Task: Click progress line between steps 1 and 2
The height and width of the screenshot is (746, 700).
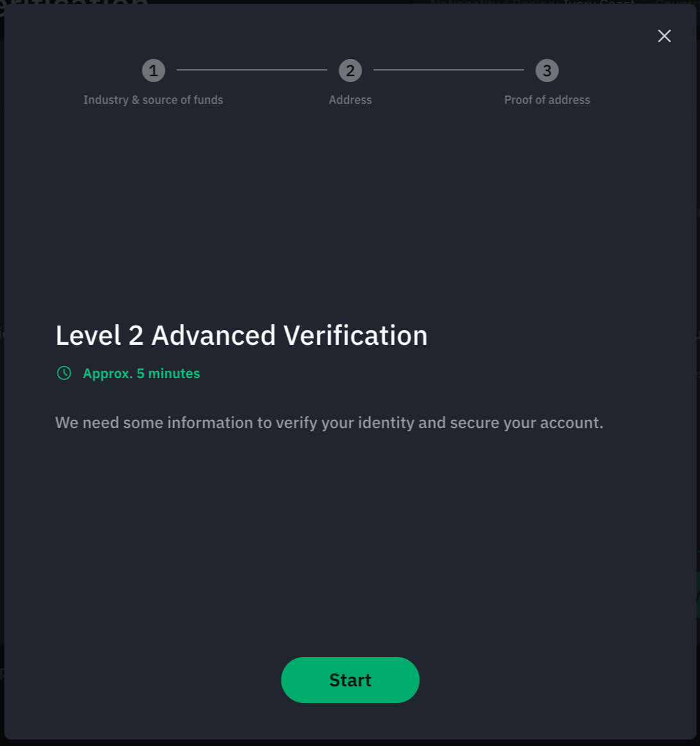Action: pyautogui.click(x=252, y=70)
